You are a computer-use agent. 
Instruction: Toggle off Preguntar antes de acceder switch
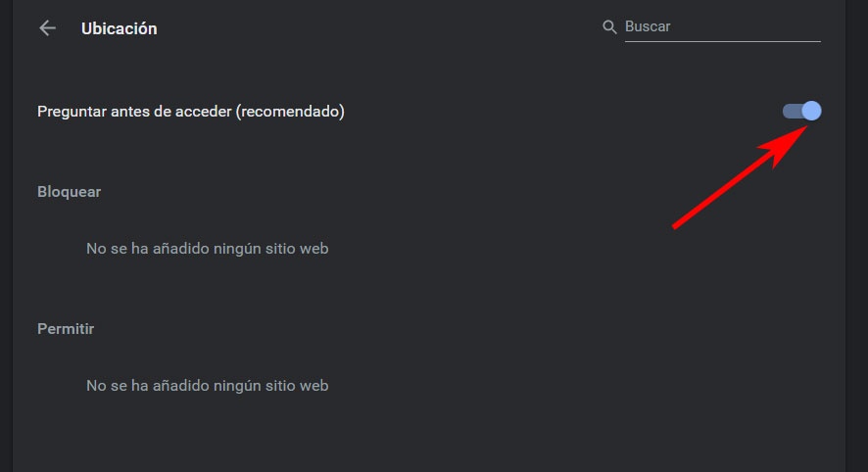(x=801, y=112)
